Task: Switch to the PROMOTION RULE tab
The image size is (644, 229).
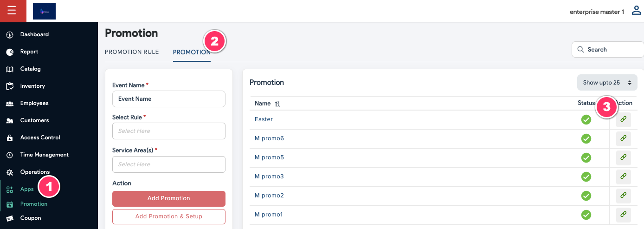Action: [x=132, y=52]
